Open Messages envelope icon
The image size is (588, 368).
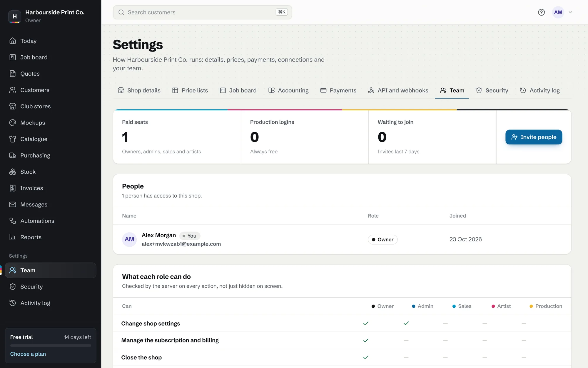13,204
